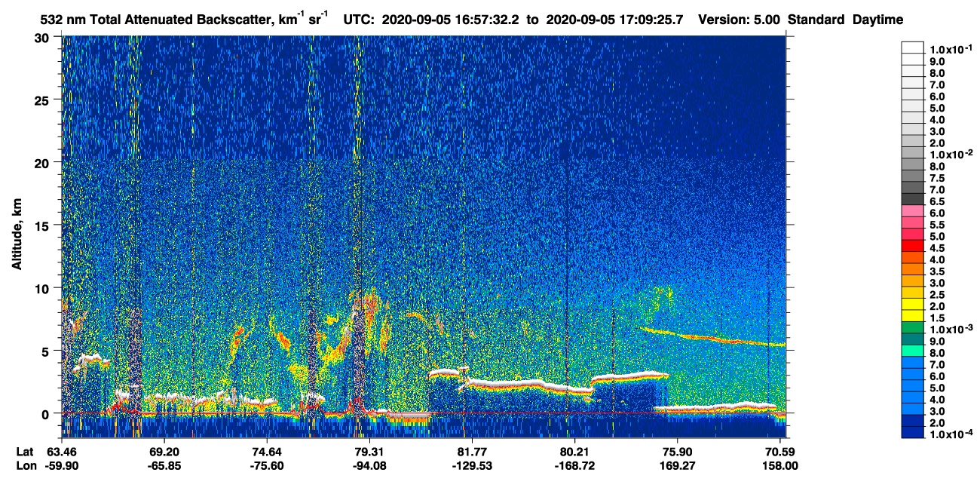Select the start time "2020-09-05 16:57:32.2"
The height and width of the screenshot is (503, 980).
tap(452, 20)
